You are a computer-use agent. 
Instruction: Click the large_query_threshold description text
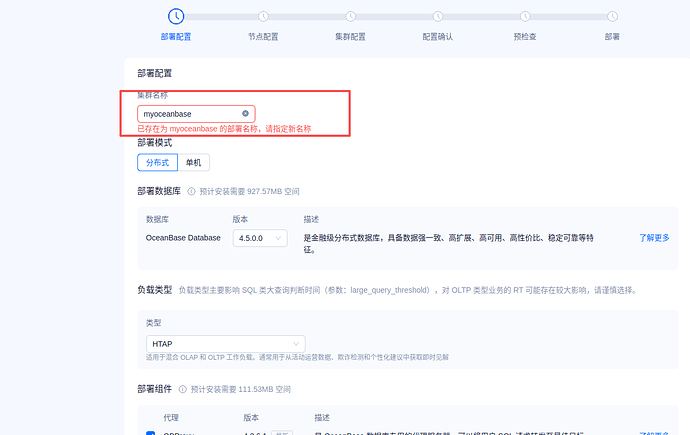(x=408, y=290)
